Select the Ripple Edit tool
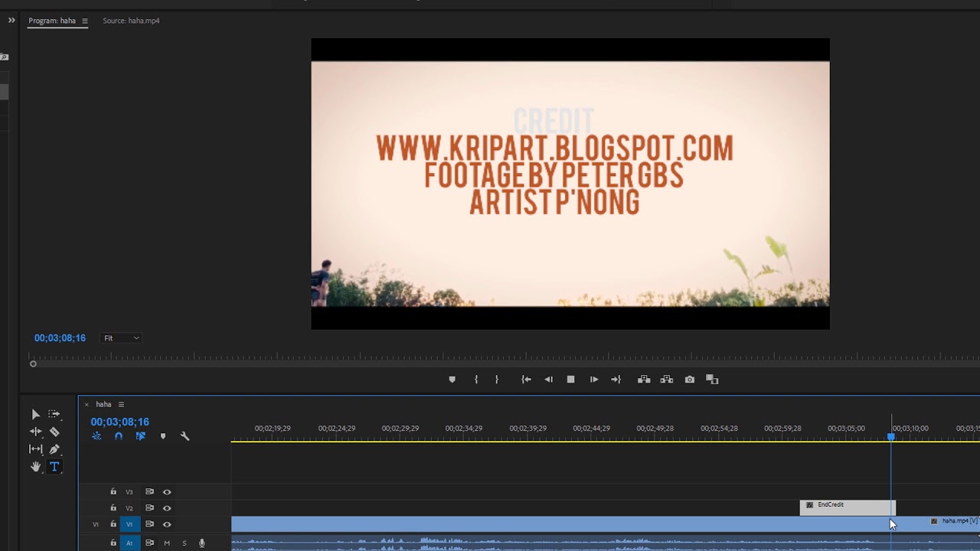980x551 pixels. (35, 432)
